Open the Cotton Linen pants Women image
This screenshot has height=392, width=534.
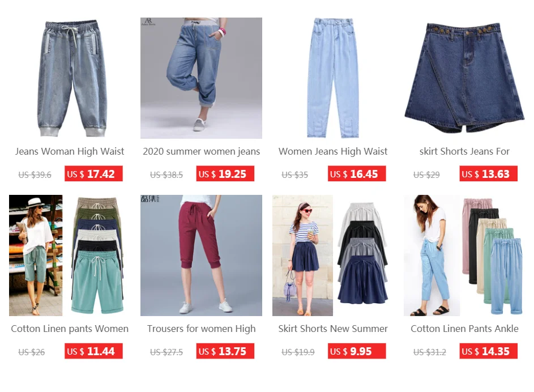pyautogui.click(x=70, y=255)
